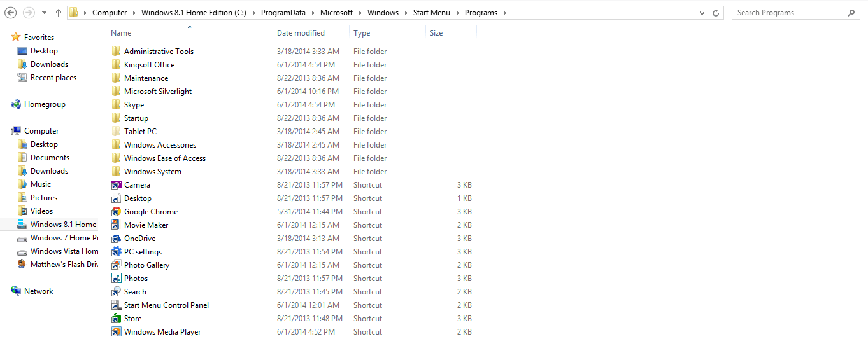Expand Windows 8.1 Home Edition breadcrumb arrow
This screenshot has height=339, width=868.
click(x=253, y=13)
